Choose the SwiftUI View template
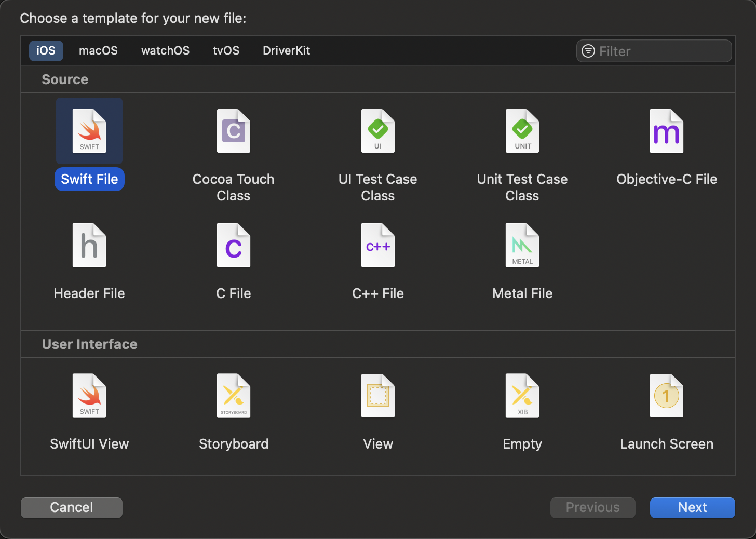This screenshot has height=539, width=756. click(89, 396)
